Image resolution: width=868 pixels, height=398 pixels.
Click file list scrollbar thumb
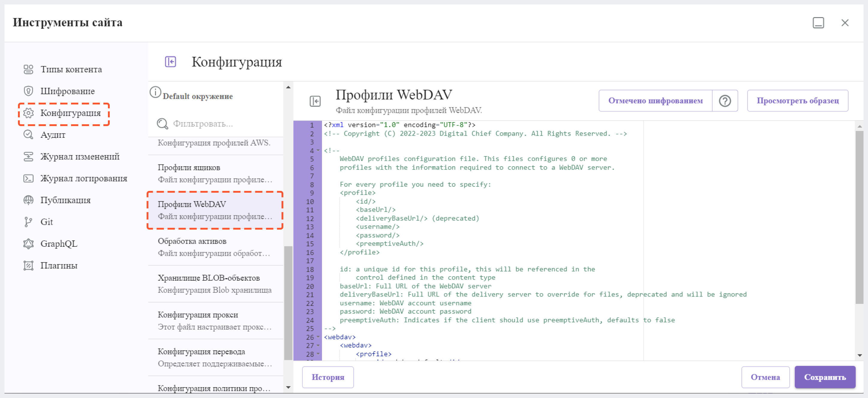288,303
